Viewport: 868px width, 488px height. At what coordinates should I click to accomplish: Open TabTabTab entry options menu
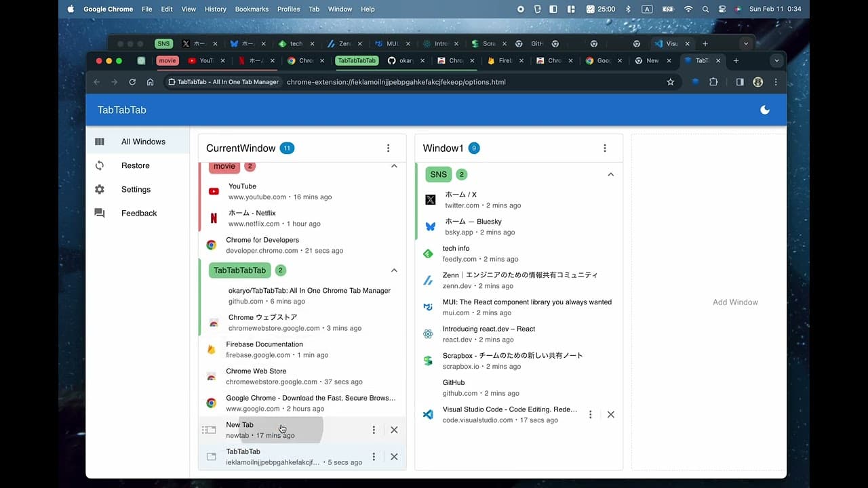(374, 457)
